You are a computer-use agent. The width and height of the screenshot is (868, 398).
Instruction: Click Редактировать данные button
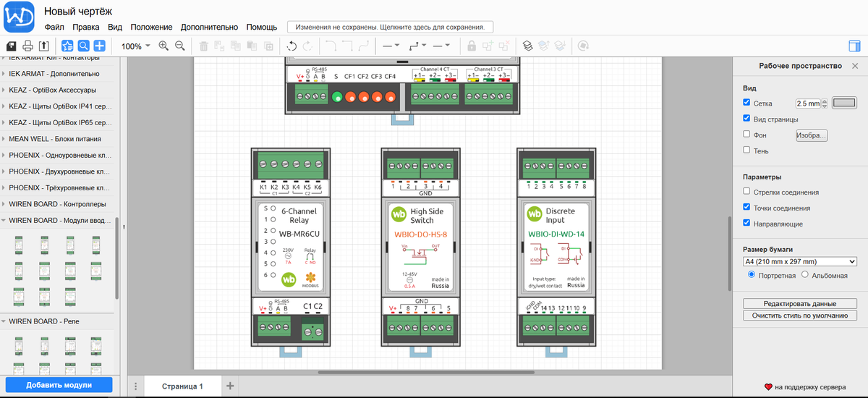[x=800, y=303]
